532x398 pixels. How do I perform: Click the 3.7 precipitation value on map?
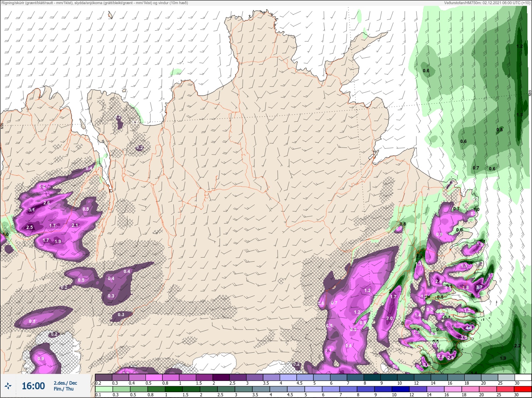pyautogui.click(x=479, y=287)
